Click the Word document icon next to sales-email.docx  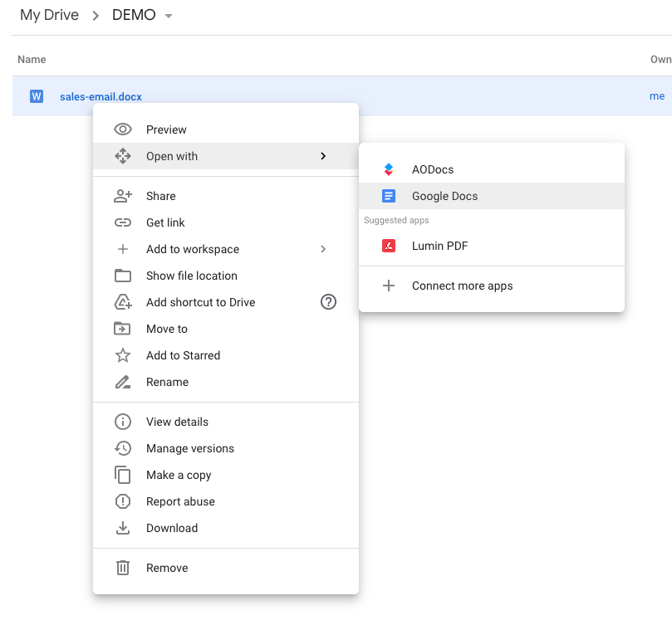coord(36,96)
